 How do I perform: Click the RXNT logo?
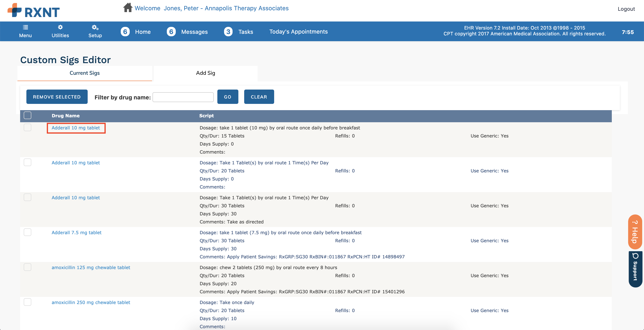(x=34, y=10)
